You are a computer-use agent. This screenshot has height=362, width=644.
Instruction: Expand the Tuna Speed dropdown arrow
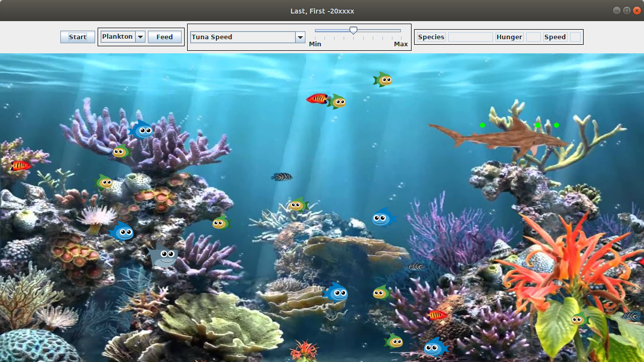click(300, 37)
